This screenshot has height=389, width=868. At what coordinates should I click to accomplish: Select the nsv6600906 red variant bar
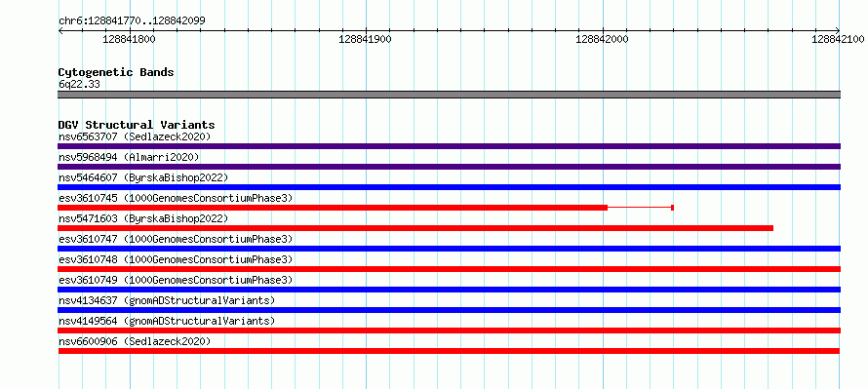(x=449, y=351)
